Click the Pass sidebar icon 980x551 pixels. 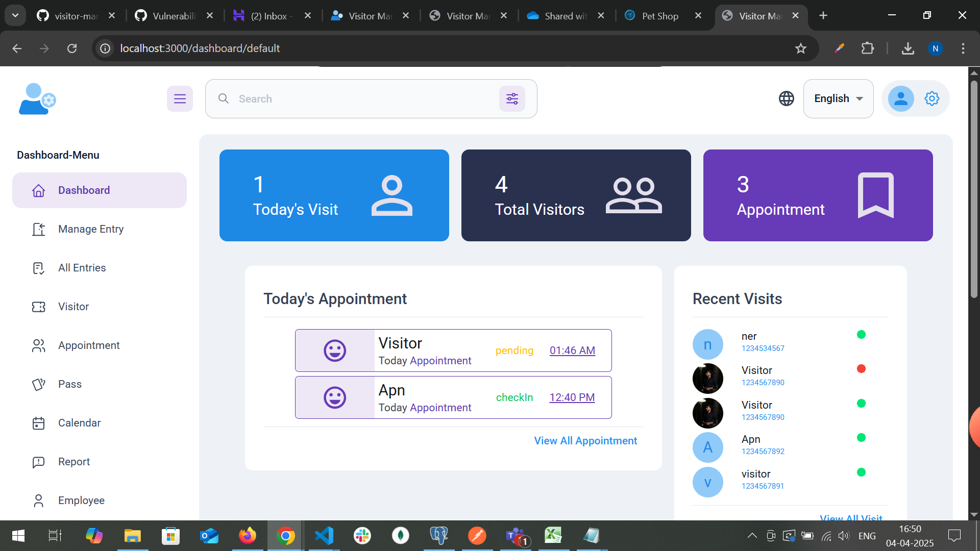[39, 384]
